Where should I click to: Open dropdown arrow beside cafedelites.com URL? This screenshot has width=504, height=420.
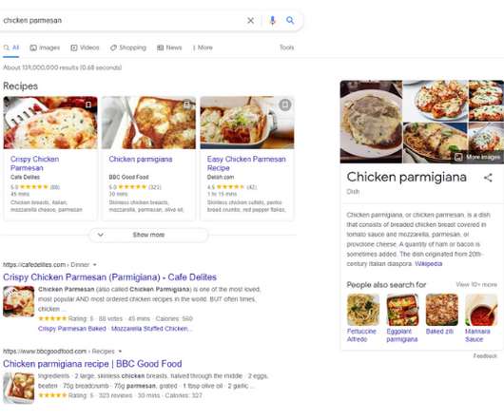[x=95, y=265]
